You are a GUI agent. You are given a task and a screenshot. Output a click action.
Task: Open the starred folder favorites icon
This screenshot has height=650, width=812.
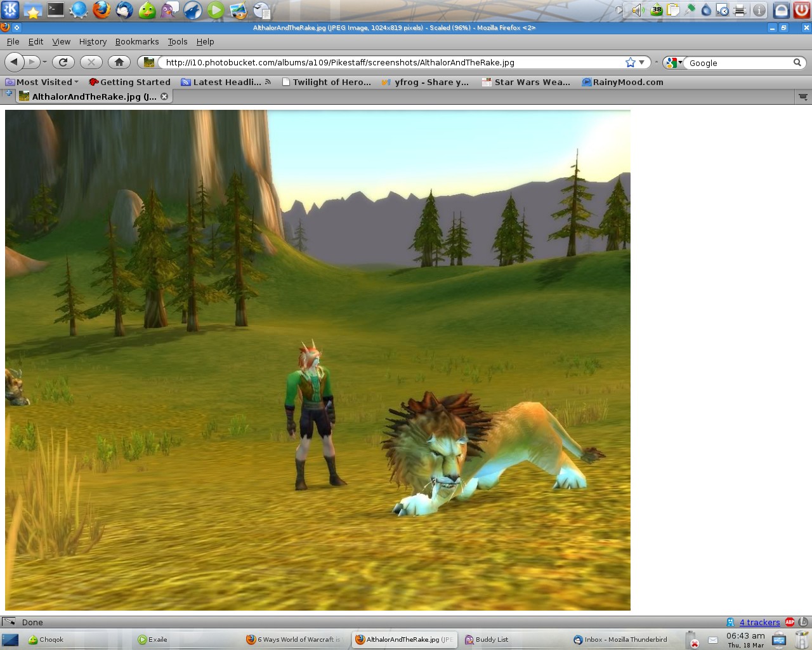click(33, 10)
